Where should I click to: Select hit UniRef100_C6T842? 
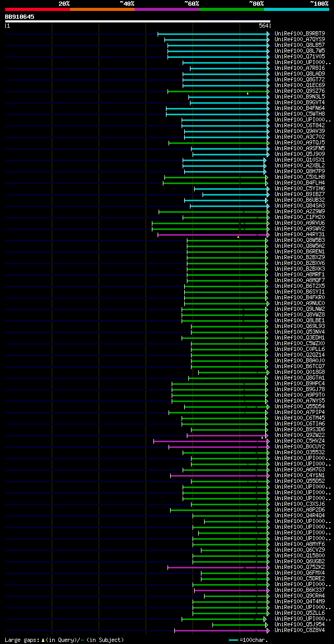(300, 126)
